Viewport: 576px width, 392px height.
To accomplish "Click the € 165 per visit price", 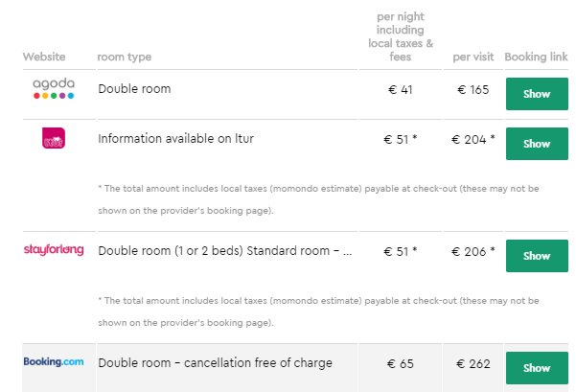I will point(473,90).
